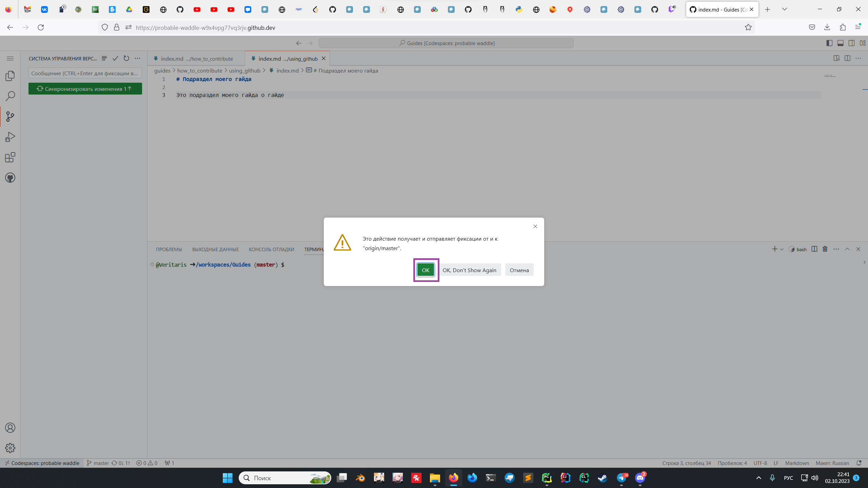Expand new terminal launch profile dropdown arrow
The image size is (868, 488).
tap(782, 249)
